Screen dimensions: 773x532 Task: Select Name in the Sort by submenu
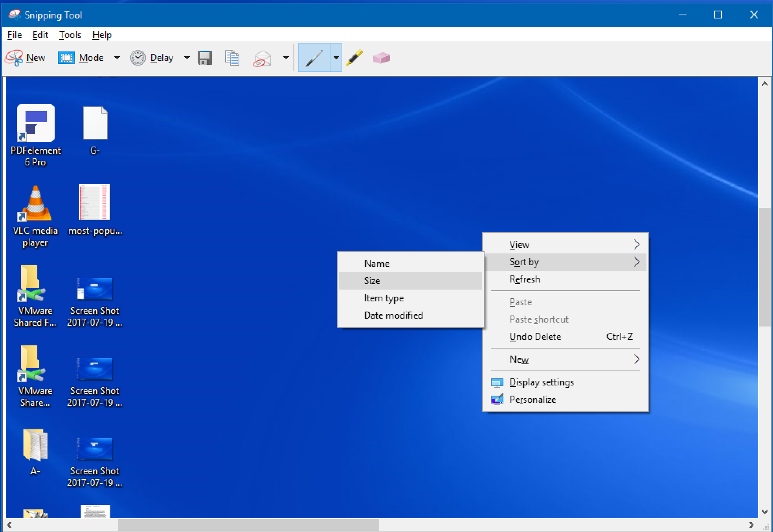[x=376, y=263]
